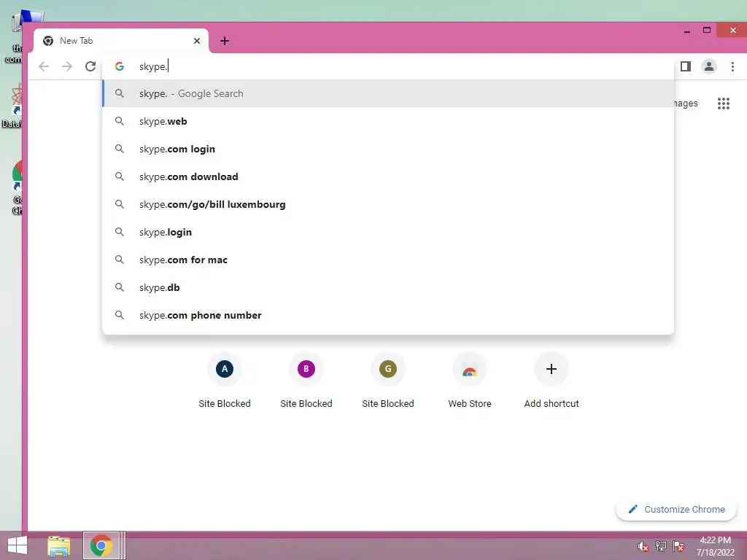Click the address bar containing skype.

tap(388, 66)
